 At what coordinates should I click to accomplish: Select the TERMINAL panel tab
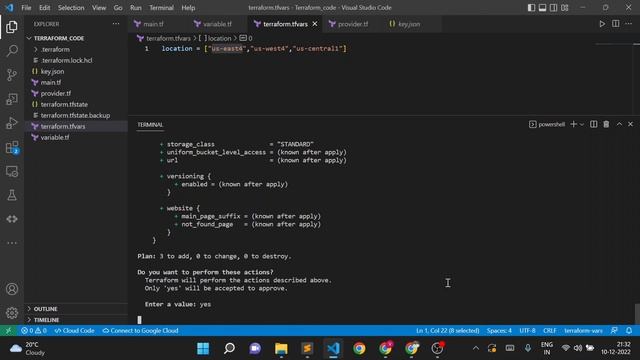pos(150,124)
